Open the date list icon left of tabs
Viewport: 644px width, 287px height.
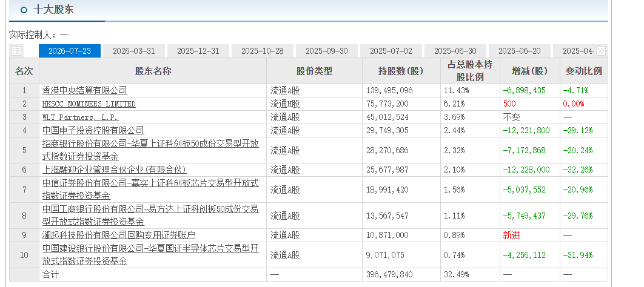pos(16,51)
